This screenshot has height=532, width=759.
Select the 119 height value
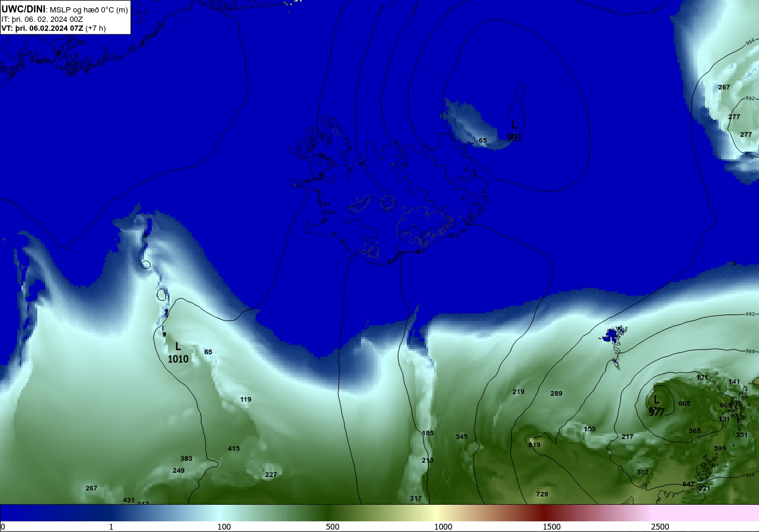coord(245,399)
